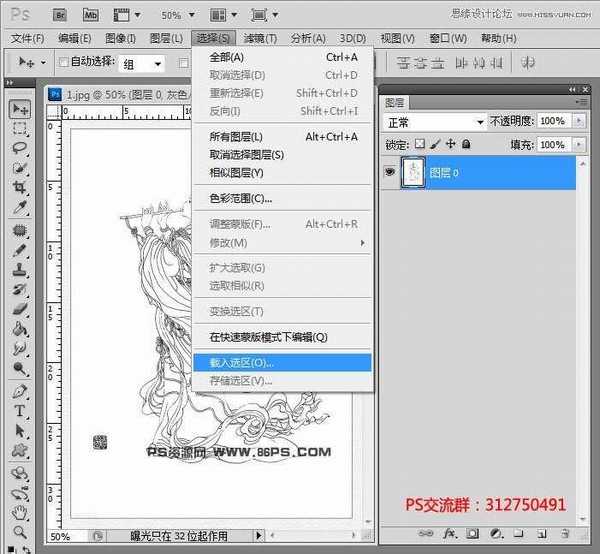Select the Hand tool

pyautogui.click(x=19, y=511)
